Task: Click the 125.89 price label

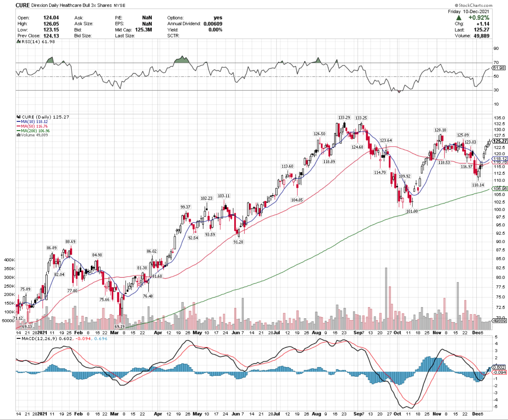Action: tap(463, 135)
